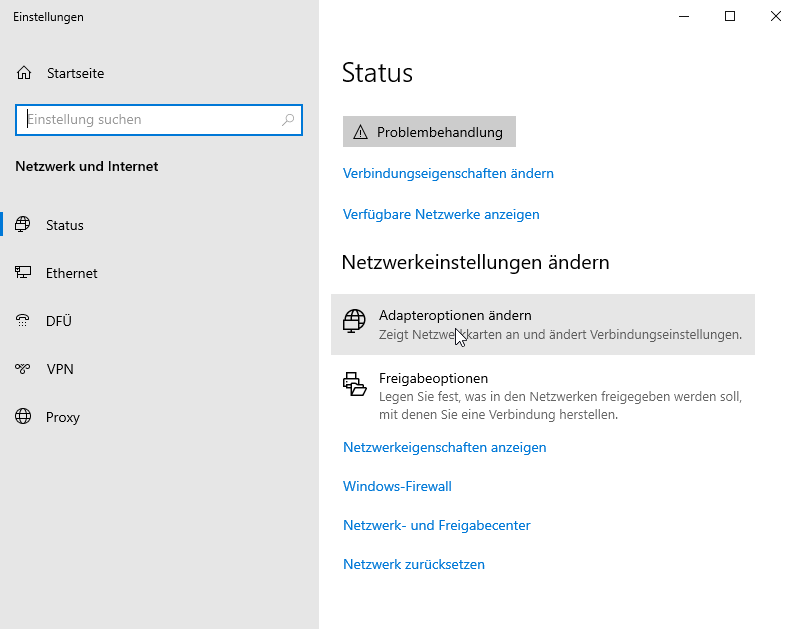793x629 pixels.
Task: Open Ethernet via its monitor icon
Action: [23, 273]
